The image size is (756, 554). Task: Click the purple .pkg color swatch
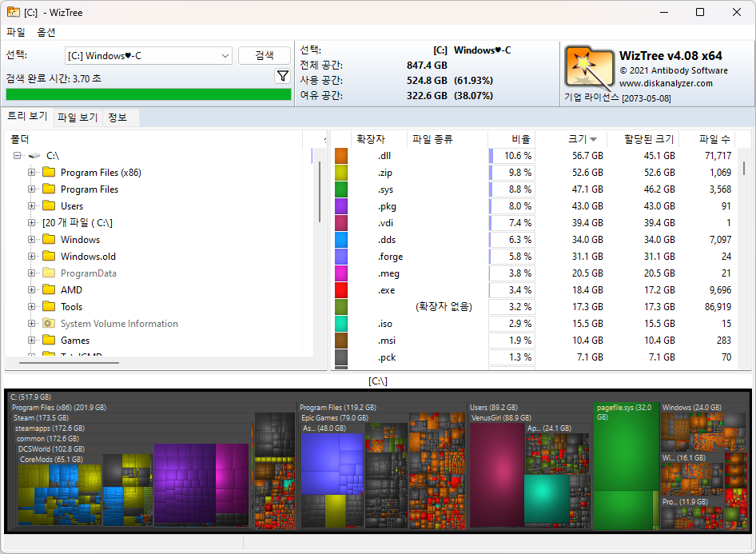[x=341, y=206]
